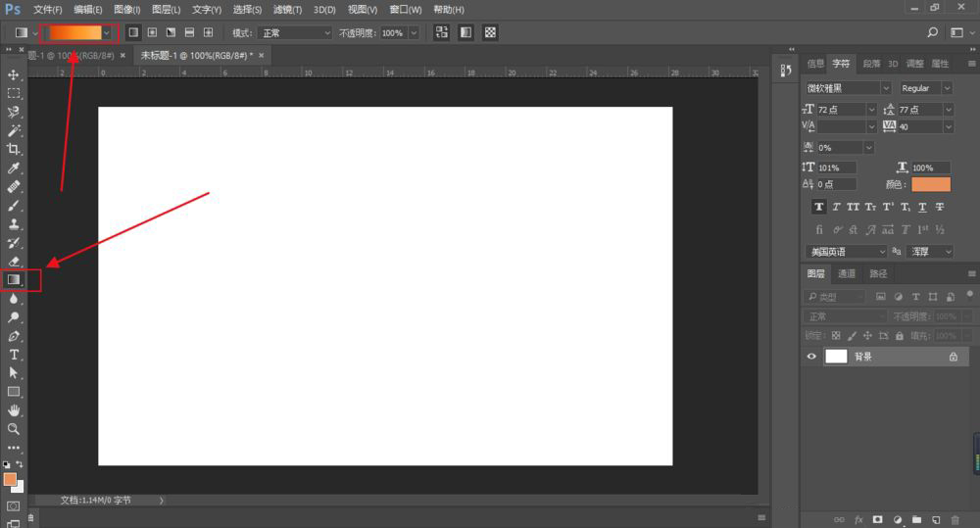
Task: Open the 滤镜 menu
Action: pyautogui.click(x=289, y=9)
